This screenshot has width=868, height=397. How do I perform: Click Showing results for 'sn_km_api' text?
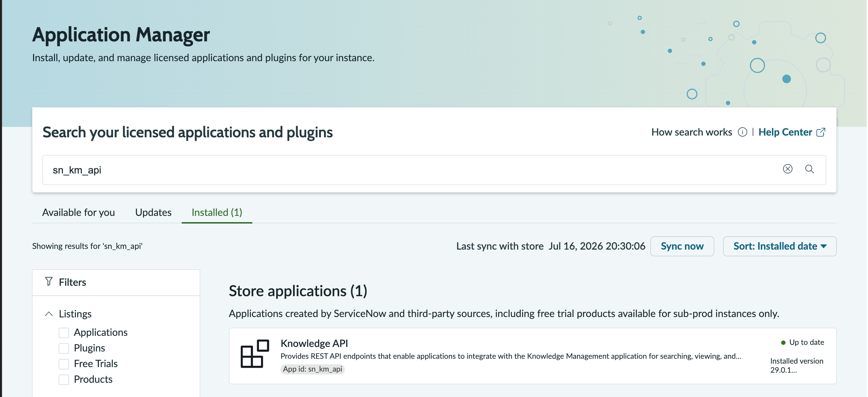pyautogui.click(x=87, y=246)
